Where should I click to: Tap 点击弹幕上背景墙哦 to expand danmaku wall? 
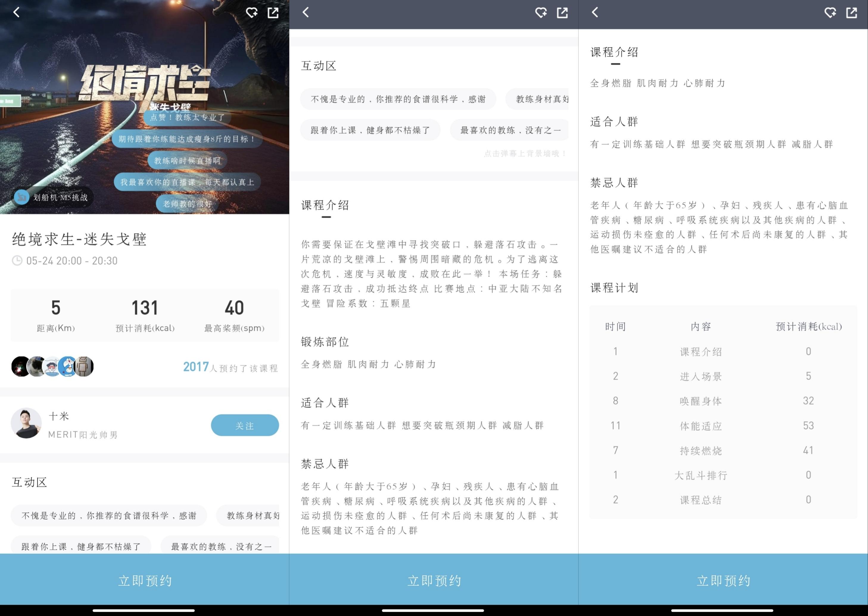tap(523, 153)
